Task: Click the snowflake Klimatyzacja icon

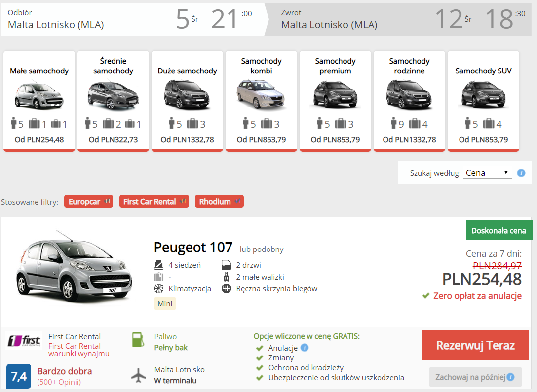Action: click(158, 288)
